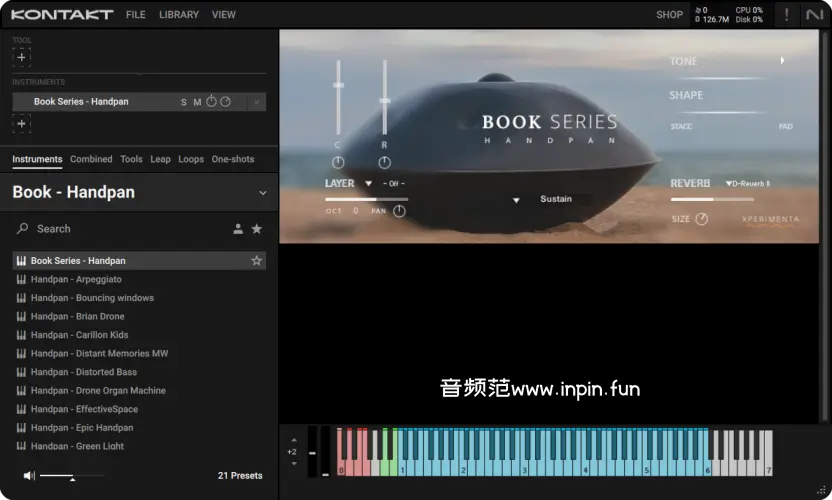The height and width of the screenshot is (500, 832).
Task: Click the C channel volume fader
Action: (x=338, y=98)
